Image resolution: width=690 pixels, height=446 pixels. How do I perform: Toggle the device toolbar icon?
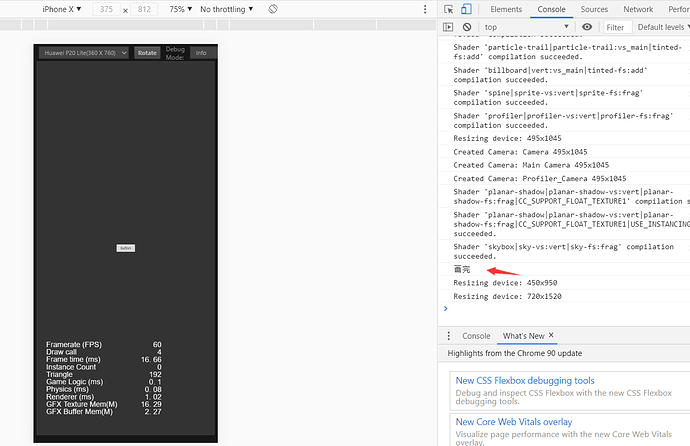pyautogui.click(x=466, y=9)
